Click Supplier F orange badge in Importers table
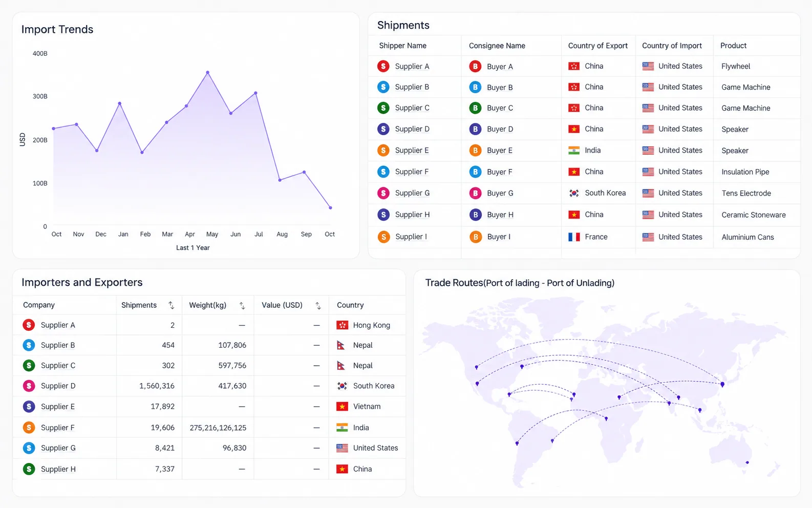Image resolution: width=812 pixels, height=508 pixels. (29, 427)
